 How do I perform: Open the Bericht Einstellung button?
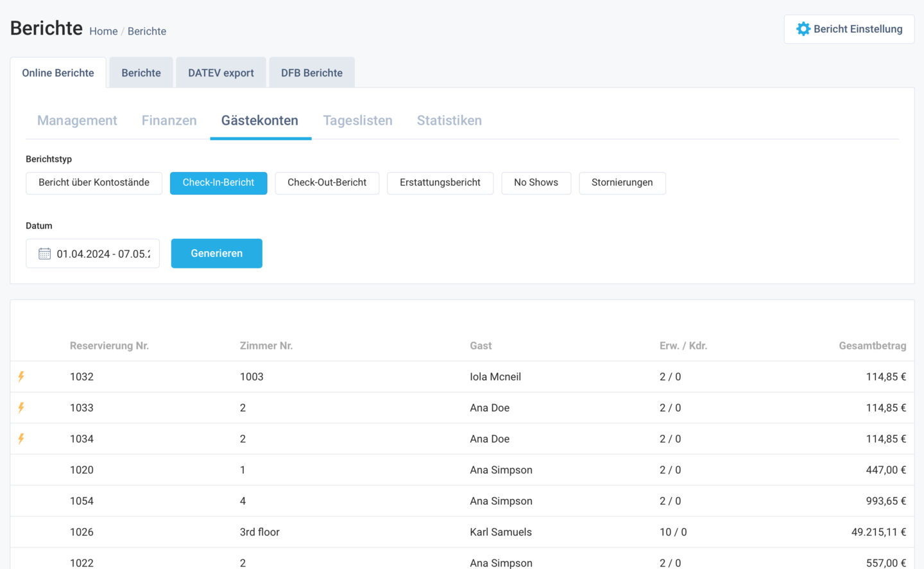click(x=849, y=29)
